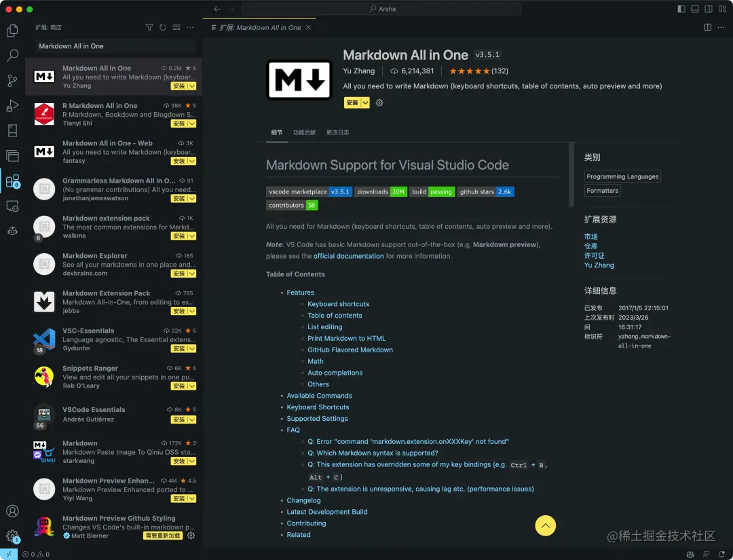Image resolution: width=733 pixels, height=560 pixels.
Task: Select VSCode Essentials by Andrés Gutiérrez
Action: 113,415
